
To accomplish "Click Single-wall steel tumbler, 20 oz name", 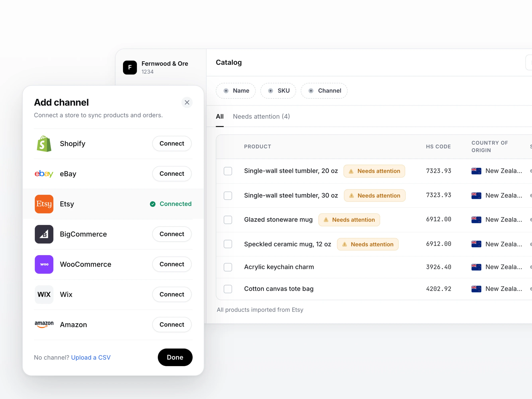I will (x=291, y=171).
